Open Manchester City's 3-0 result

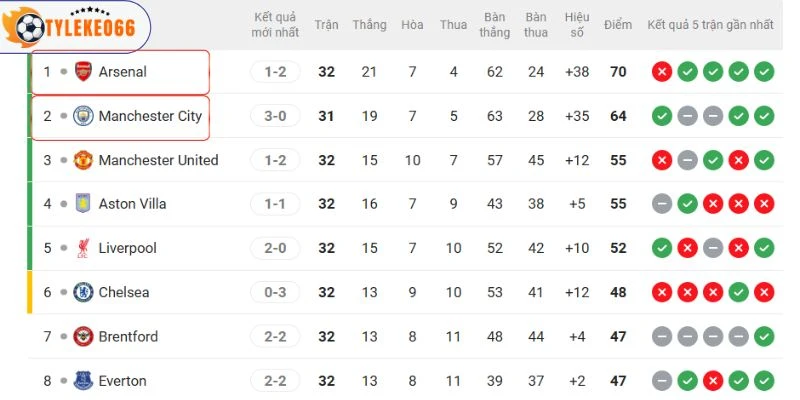[275, 116]
